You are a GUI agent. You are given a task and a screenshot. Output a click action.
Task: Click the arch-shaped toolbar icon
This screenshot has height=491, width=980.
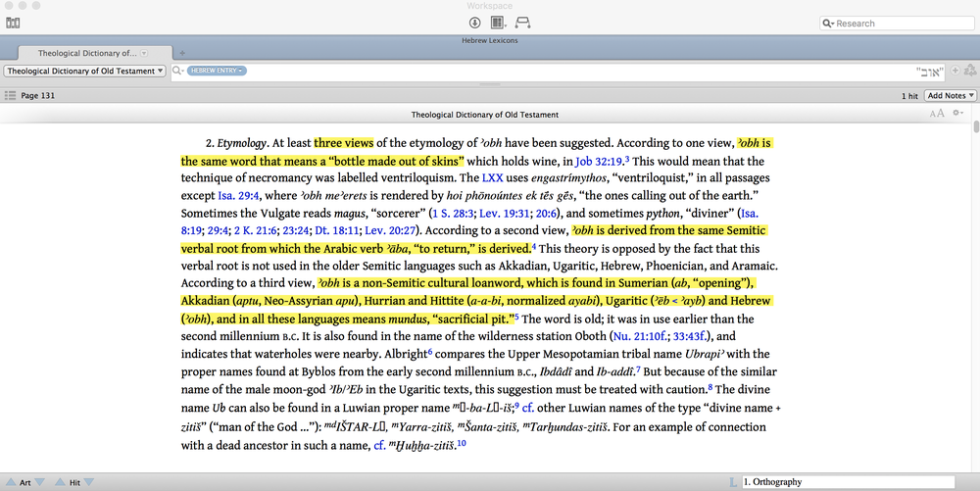pyautogui.click(x=522, y=23)
